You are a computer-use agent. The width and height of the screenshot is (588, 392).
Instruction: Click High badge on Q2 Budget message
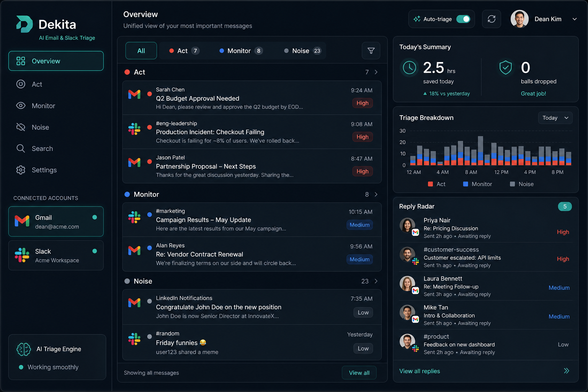[x=363, y=103]
